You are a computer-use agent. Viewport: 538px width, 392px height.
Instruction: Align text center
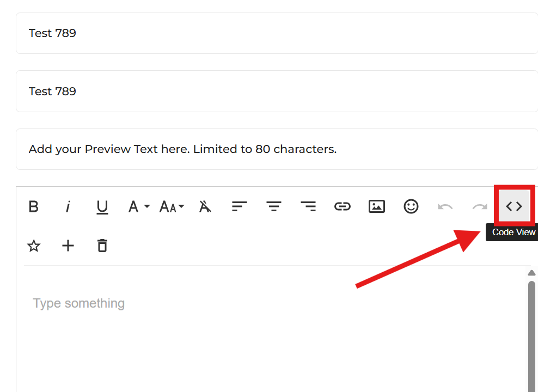click(x=274, y=206)
